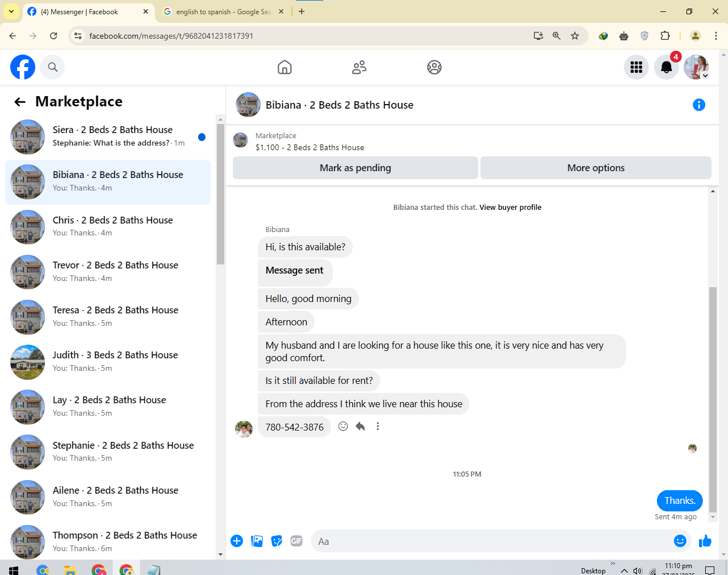Viewport: 728px width, 575px height.
Task: Go back from Marketplace with arrow
Action: 20,102
